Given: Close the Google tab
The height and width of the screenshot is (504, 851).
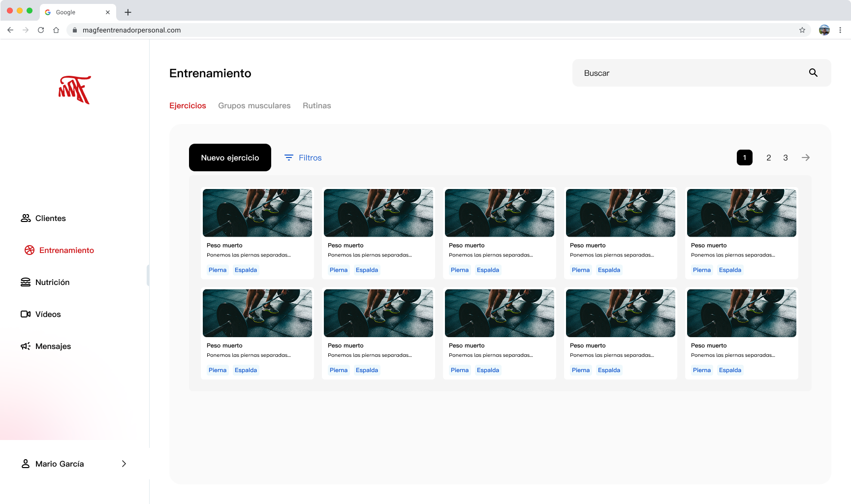Looking at the screenshot, I should [x=108, y=12].
